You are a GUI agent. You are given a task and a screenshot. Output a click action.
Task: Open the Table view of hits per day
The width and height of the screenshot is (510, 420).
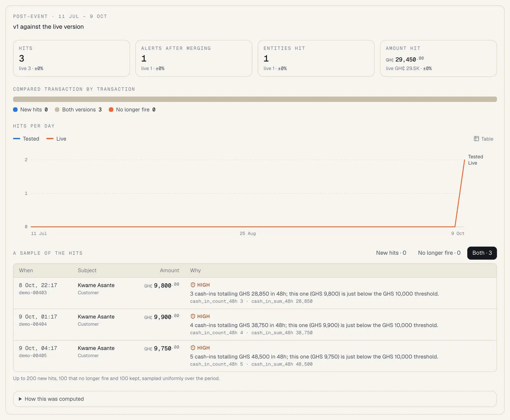(484, 139)
